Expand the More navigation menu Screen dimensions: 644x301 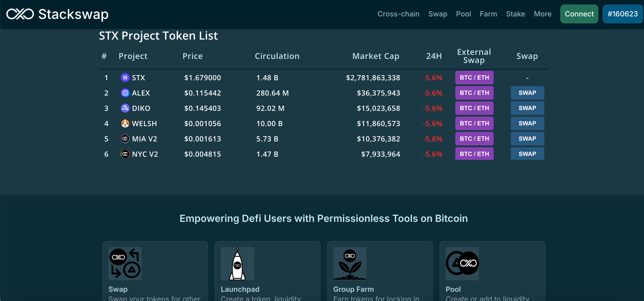tap(543, 14)
